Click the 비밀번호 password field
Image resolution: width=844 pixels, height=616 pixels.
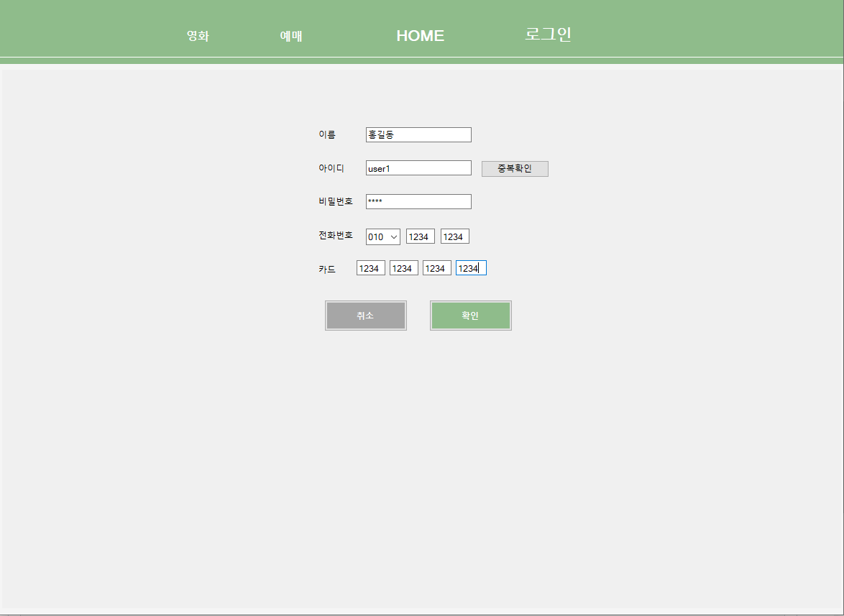(x=418, y=201)
